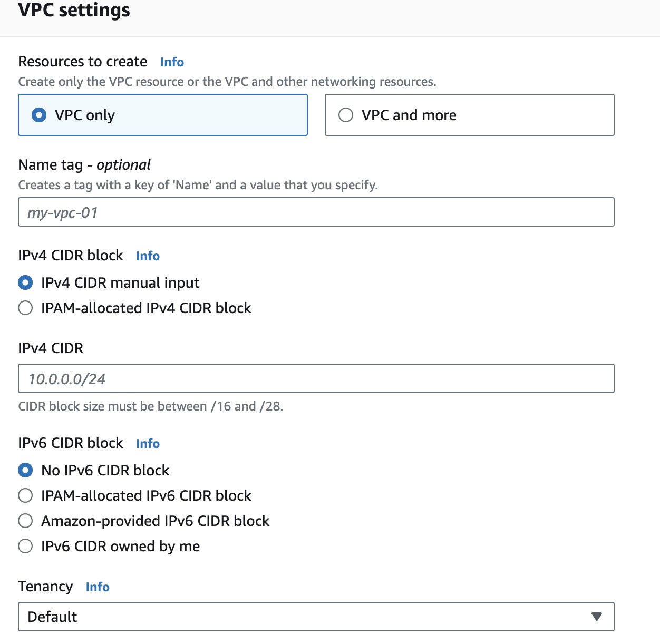Click the VPC settings heading
Screen dimensions: 660x644
pos(74,11)
